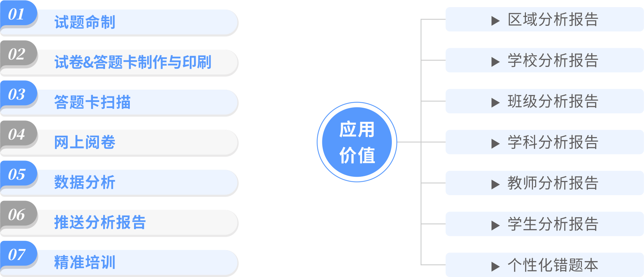
Task: Click the triangle beside 教师分析报告
Action: [x=495, y=185]
